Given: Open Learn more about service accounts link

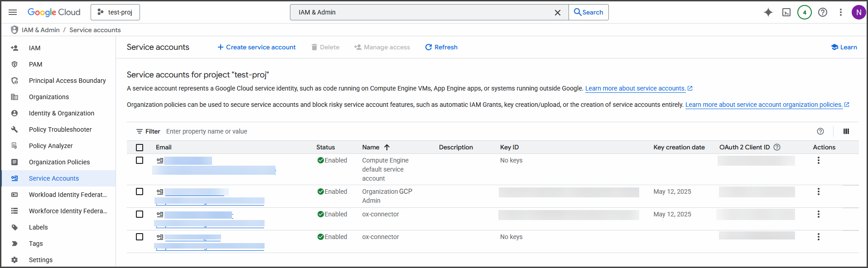Looking at the screenshot, I should pos(635,89).
